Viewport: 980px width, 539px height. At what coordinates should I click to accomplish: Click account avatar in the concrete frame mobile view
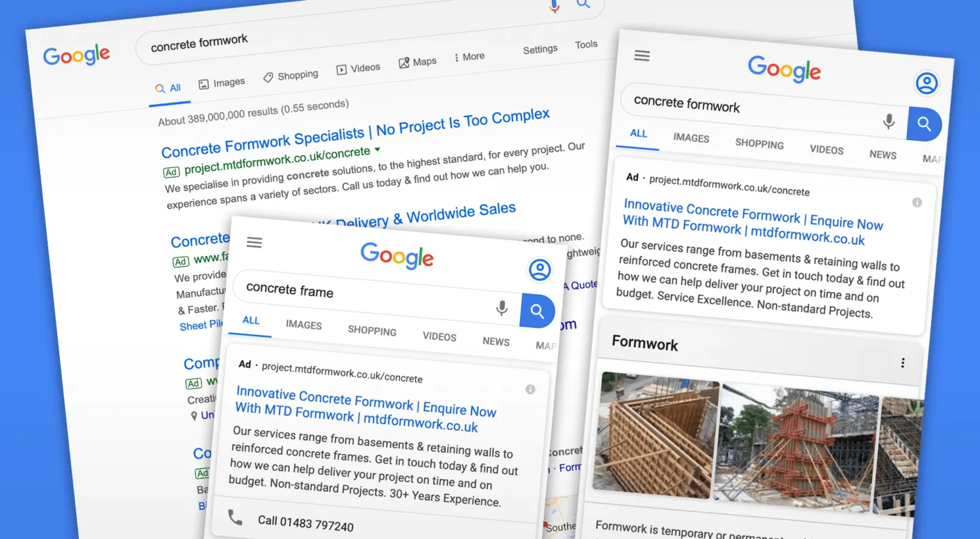click(540, 270)
